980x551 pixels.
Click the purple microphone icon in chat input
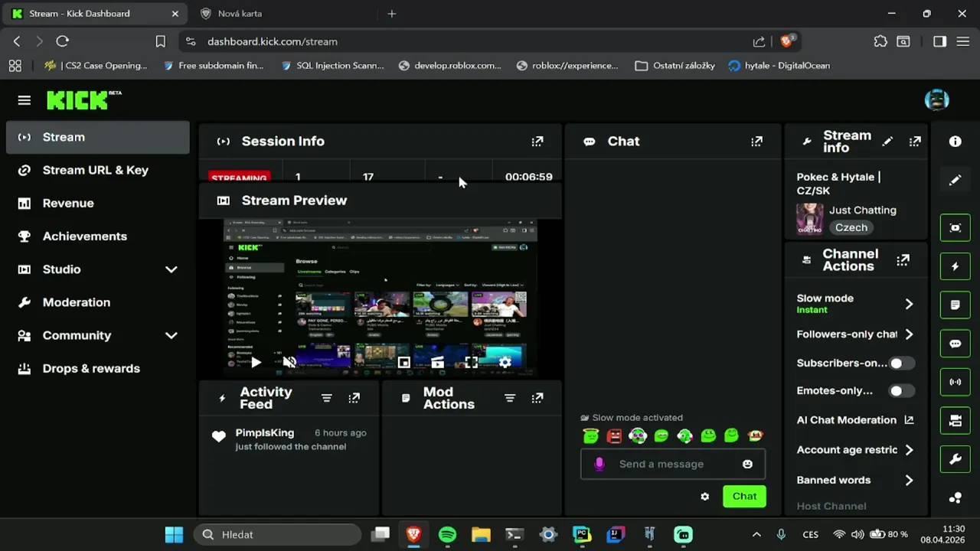point(599,464)
